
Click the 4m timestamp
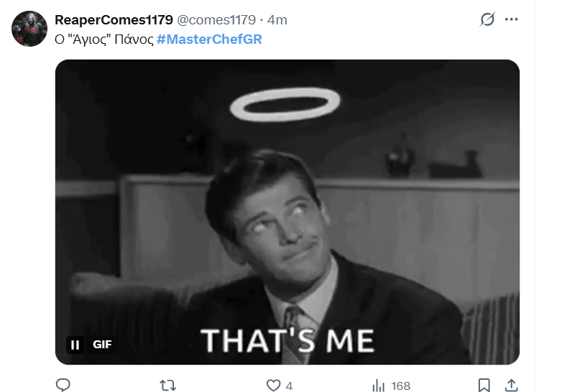pos(277,19)
